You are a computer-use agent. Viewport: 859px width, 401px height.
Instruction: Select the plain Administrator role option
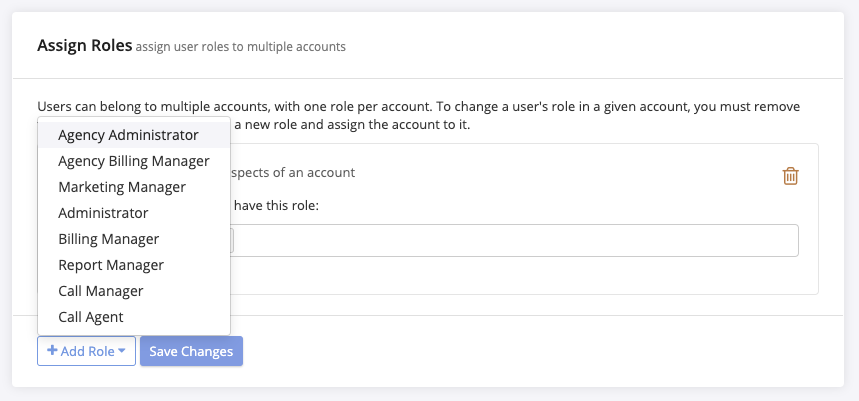(x=103, y=213)
